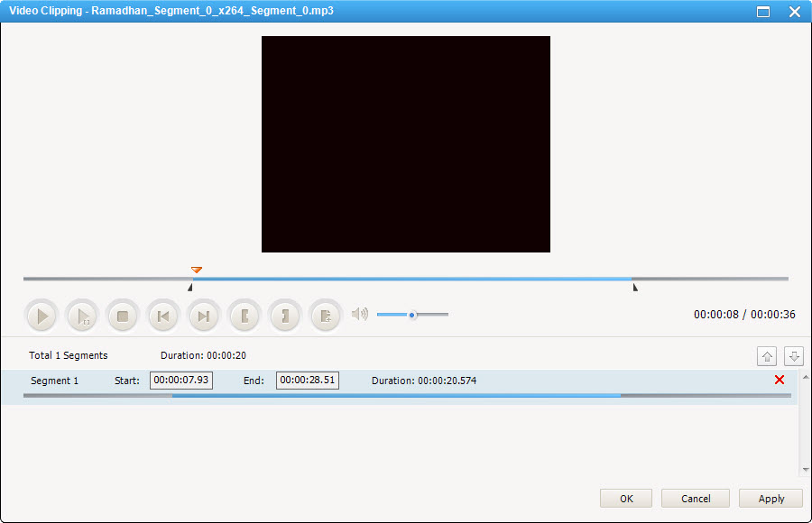Jump to the next frame

tap(204, 317)
